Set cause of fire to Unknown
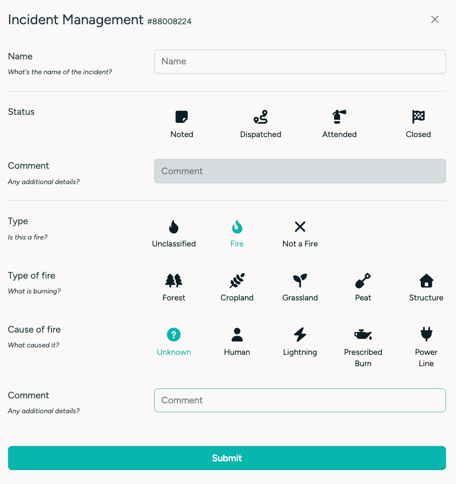The image size is (456, 484). pyautogui.click(x=174, y=342)
